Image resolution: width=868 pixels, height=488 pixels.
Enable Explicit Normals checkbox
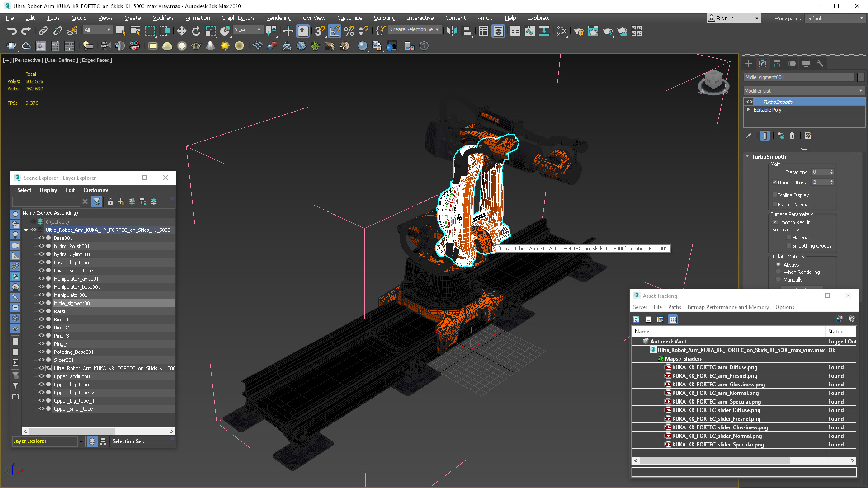tap(775, 205)
